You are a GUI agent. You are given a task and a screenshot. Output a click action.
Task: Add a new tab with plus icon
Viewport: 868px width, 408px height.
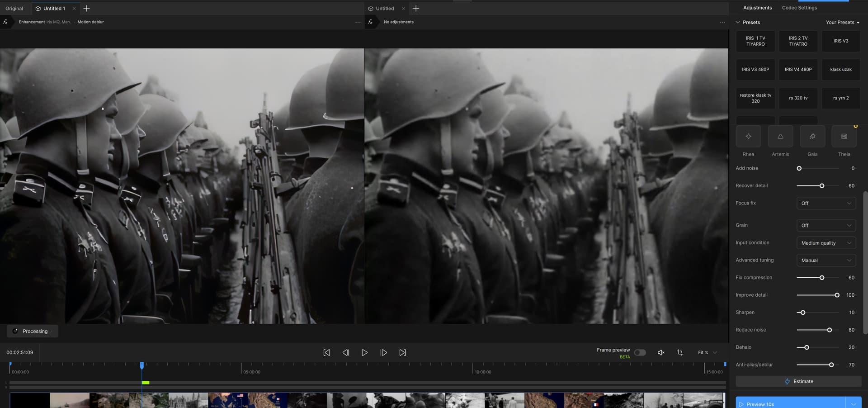[87, 9]
